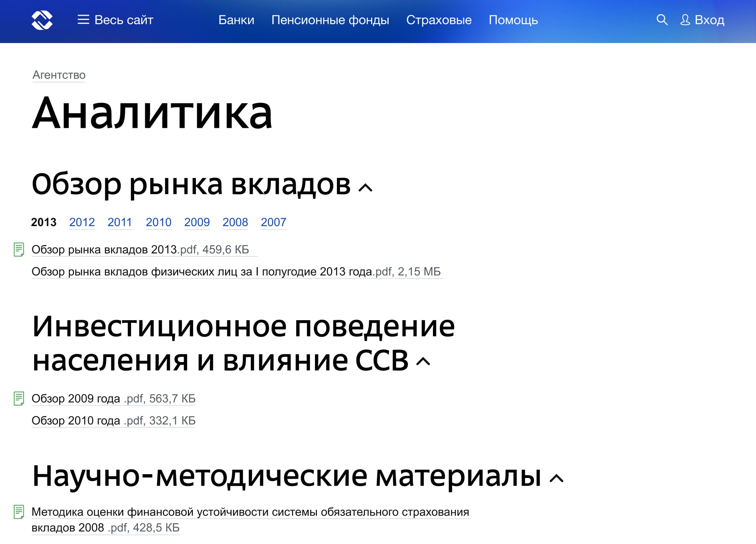Open the Помощь navigation item
756x544 pixels.
click(x=513, y=20)
